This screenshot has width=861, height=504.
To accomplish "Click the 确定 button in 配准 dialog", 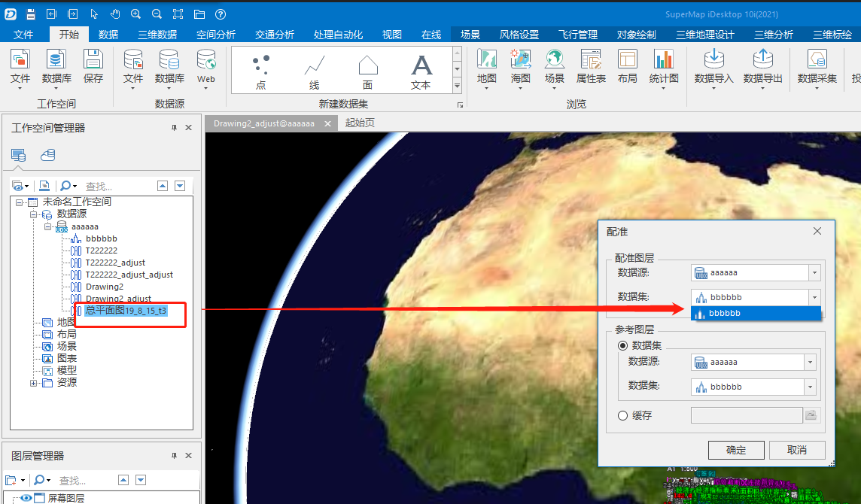I will coord(736,450).
